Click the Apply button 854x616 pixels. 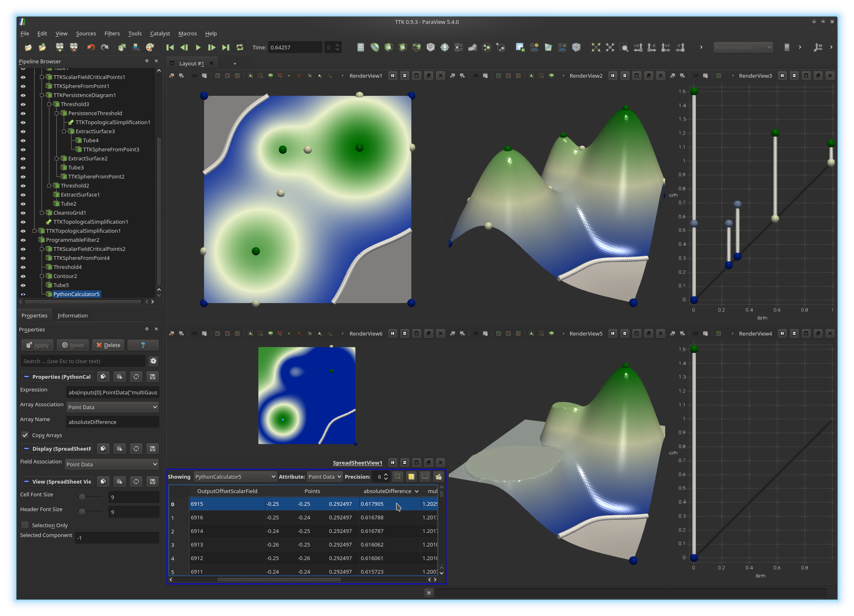[37, 345]
